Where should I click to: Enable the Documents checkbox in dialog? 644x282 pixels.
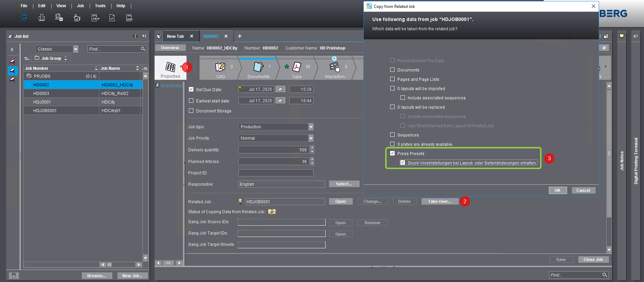tap(393, 70)
